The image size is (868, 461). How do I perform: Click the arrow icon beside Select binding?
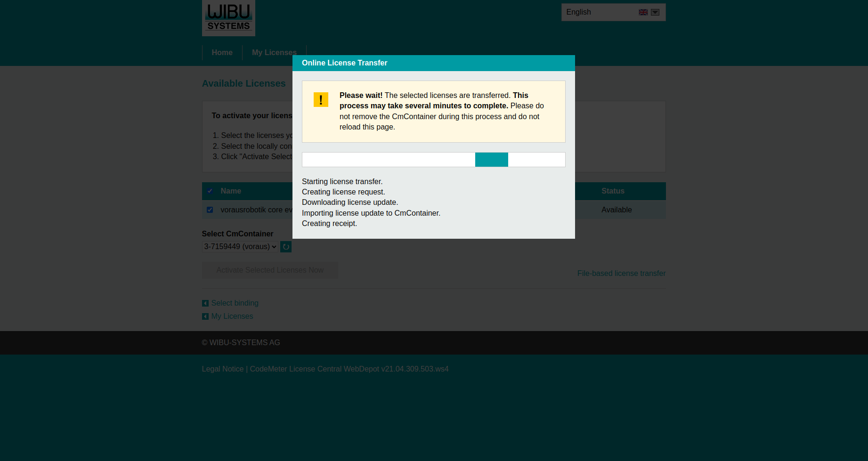(x=205, y=303)
